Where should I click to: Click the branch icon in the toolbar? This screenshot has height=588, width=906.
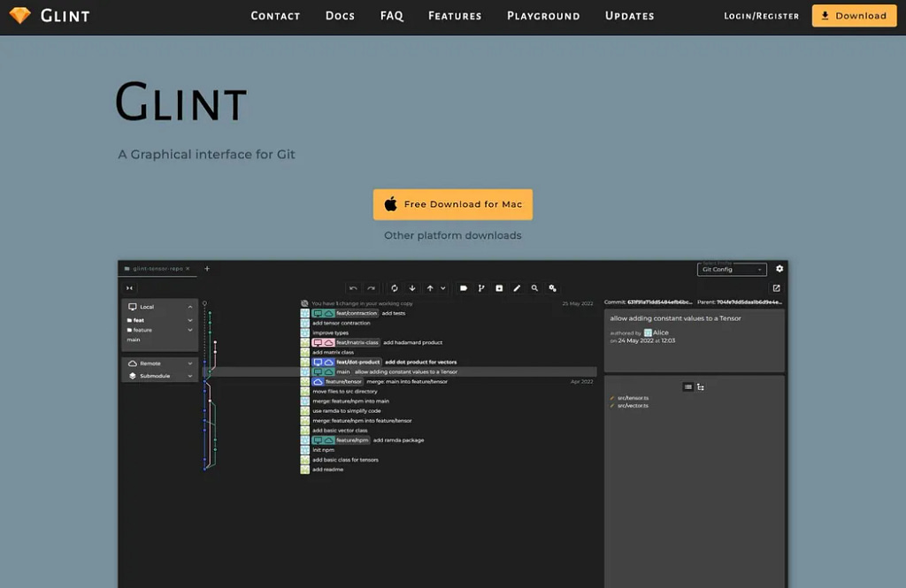click(x=481, y=288)
